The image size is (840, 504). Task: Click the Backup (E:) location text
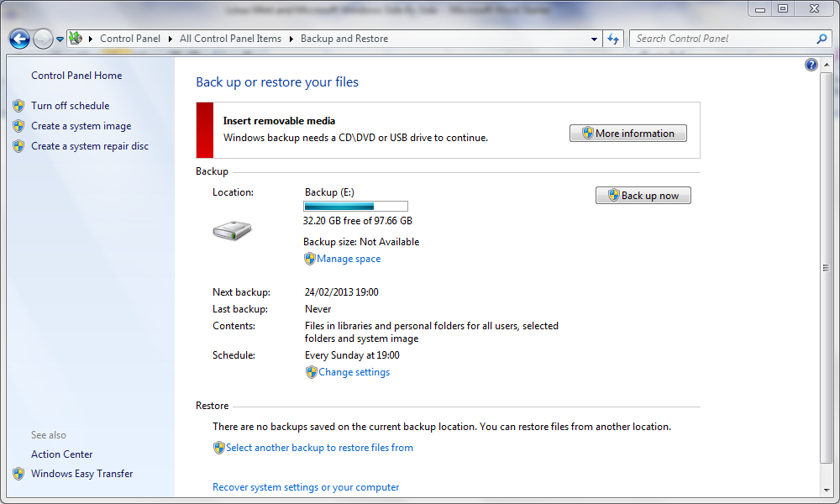pyautogui.click(x=329, y=192)
